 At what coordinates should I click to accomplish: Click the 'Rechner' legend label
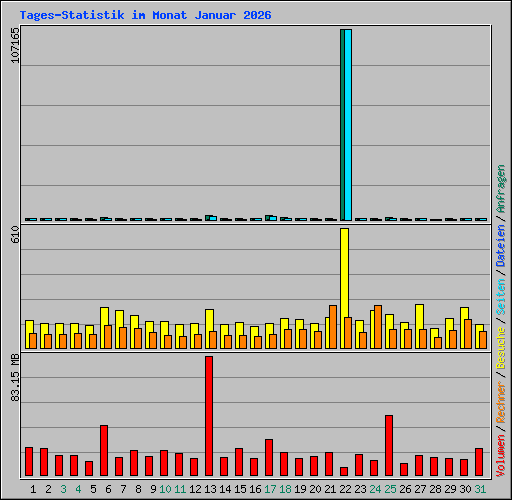pos(501,402)
